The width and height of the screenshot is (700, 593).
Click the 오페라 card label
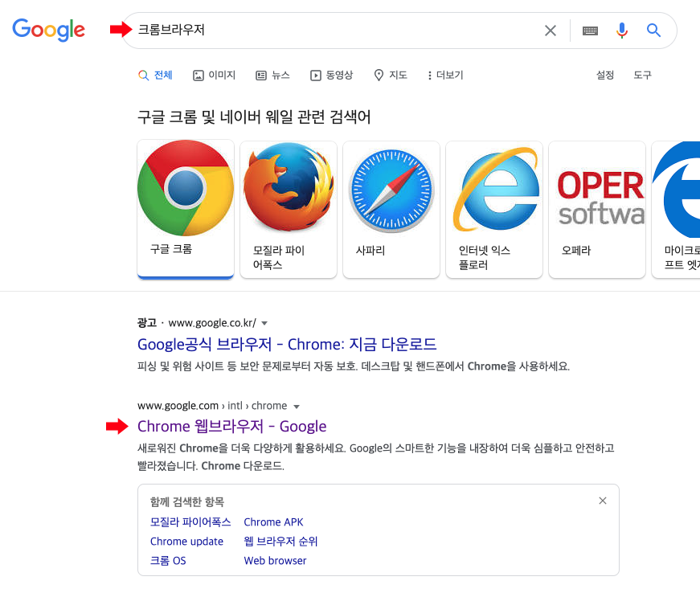tap(576, 251)
